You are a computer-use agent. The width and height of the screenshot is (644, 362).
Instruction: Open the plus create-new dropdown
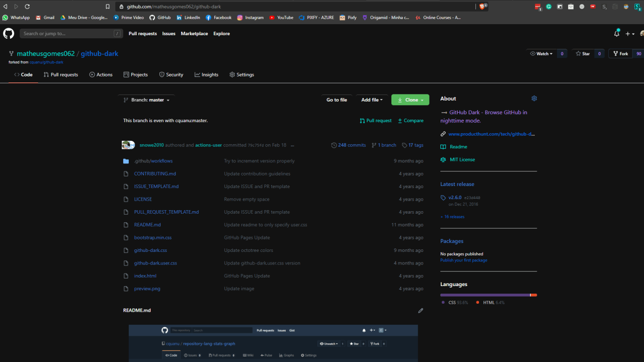pos(629,34)
